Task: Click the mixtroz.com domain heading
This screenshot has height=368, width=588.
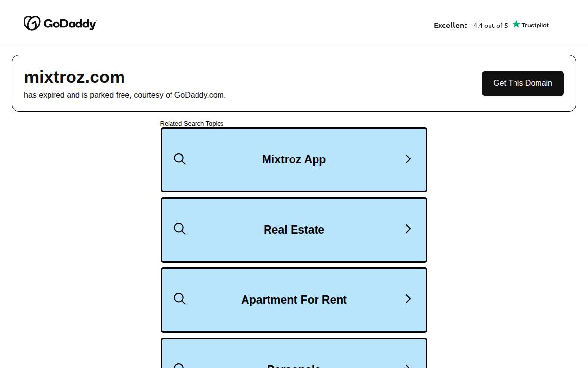Action: coord(74,77)
